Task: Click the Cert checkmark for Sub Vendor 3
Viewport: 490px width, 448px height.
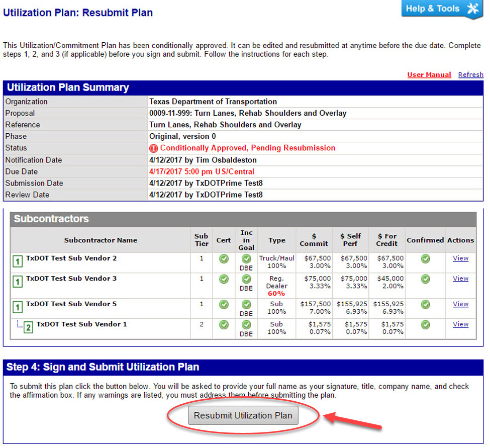Action: tap(224, 279)
